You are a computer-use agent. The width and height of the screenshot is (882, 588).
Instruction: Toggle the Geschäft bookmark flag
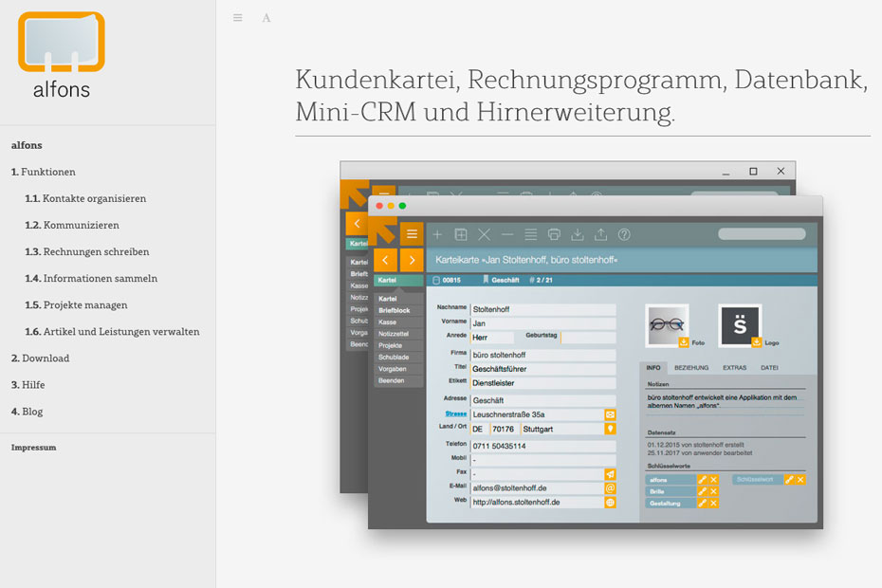point(486,278)
